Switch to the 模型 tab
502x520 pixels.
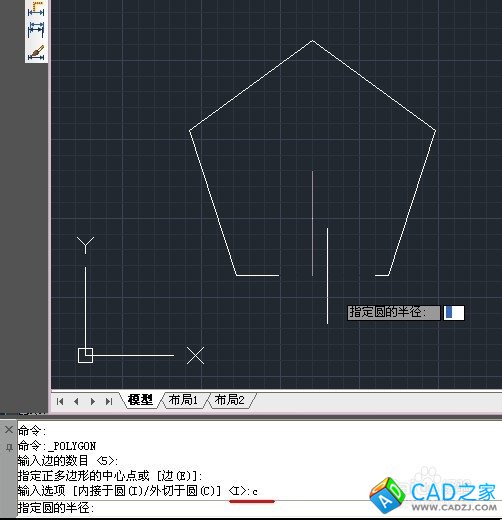pyautogui.click(x=140, y=399)
